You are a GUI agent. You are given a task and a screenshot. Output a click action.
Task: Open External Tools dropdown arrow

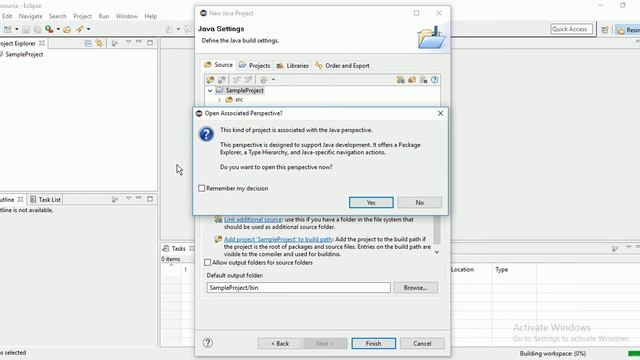(58, 29)
